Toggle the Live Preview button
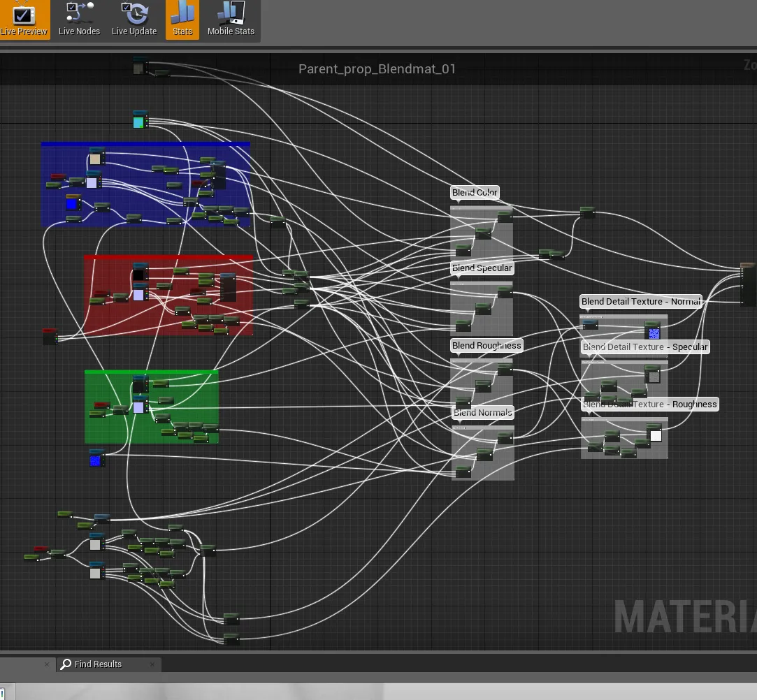The image size is (757, 700). point(24,20)
